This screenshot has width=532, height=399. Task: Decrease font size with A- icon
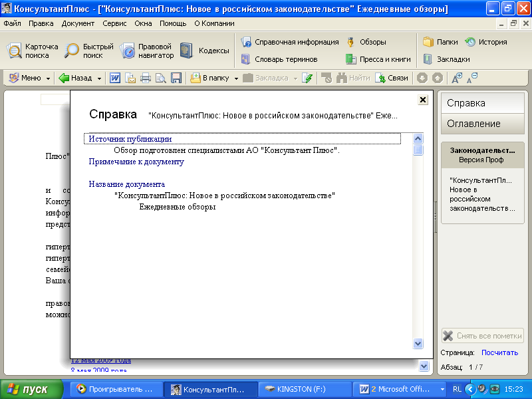click(x=472, y=78)
